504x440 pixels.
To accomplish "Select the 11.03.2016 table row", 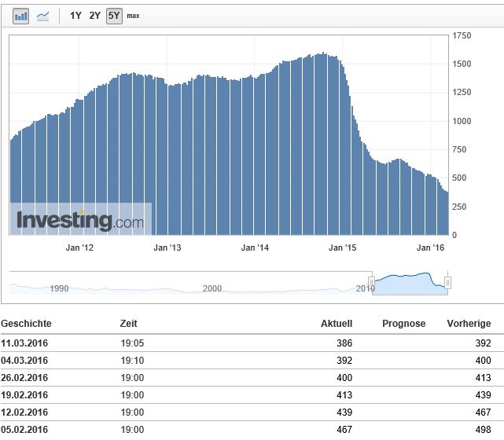I will pyautogui.click(x=252, y=343).
